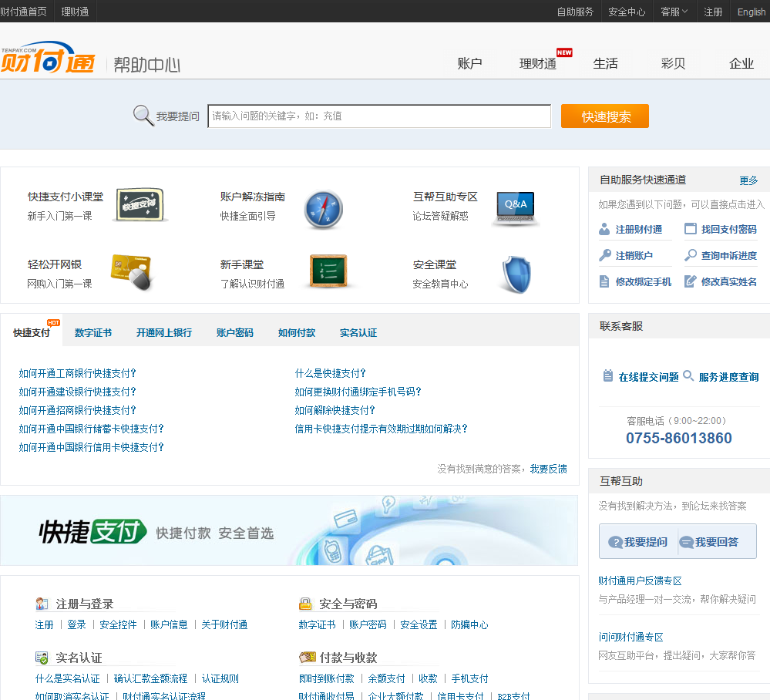Open 财付通用户反馈专区 link

[640, 581]
